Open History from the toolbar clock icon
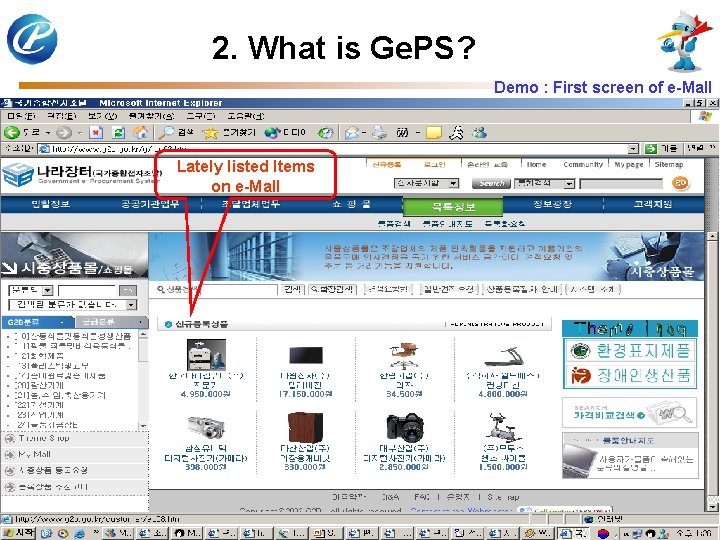Screen dimensions: 720x540 [x=326, y=133]
